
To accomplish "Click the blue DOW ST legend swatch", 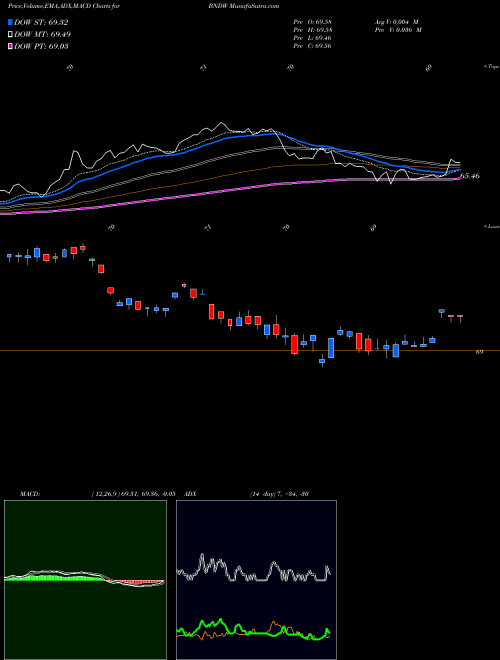I will coord(10,22).
